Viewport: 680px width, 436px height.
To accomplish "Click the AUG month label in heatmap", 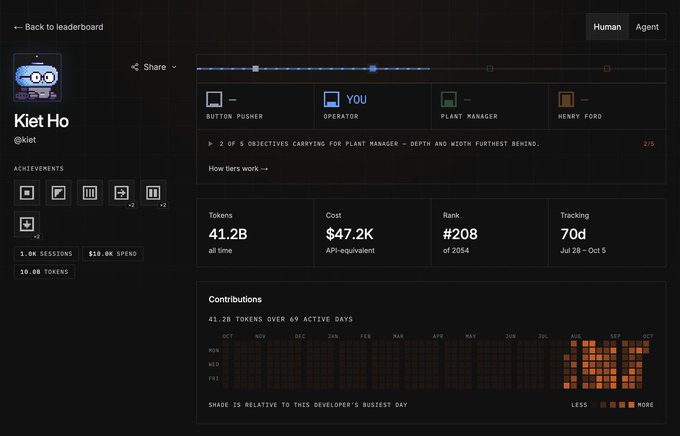I will (575, 336).
